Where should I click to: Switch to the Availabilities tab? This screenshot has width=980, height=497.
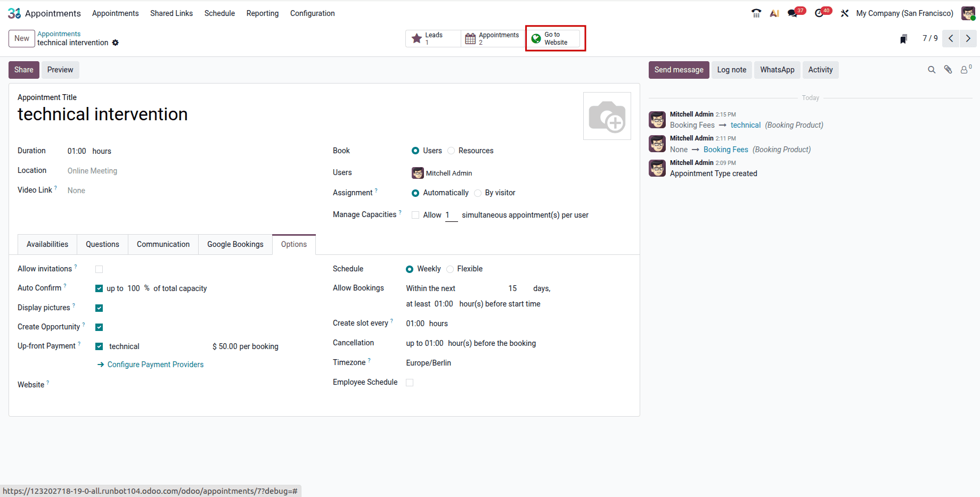click(47, 244)
